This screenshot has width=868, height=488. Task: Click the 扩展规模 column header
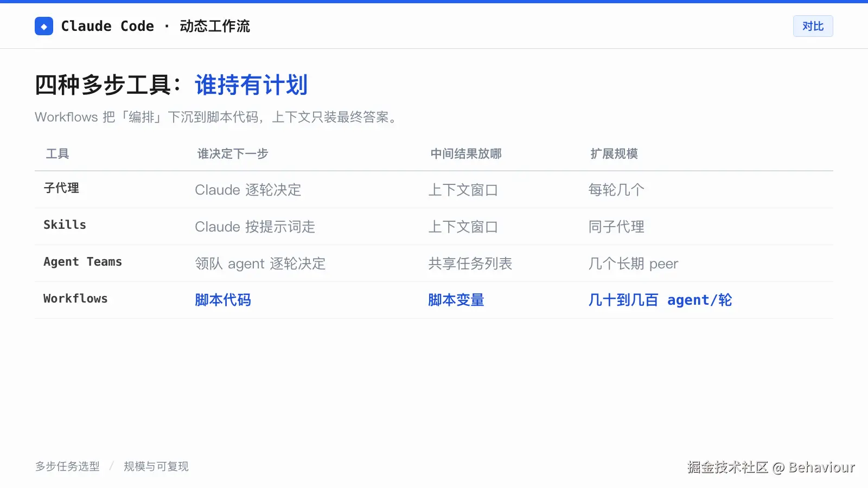(x=614, y=154)
